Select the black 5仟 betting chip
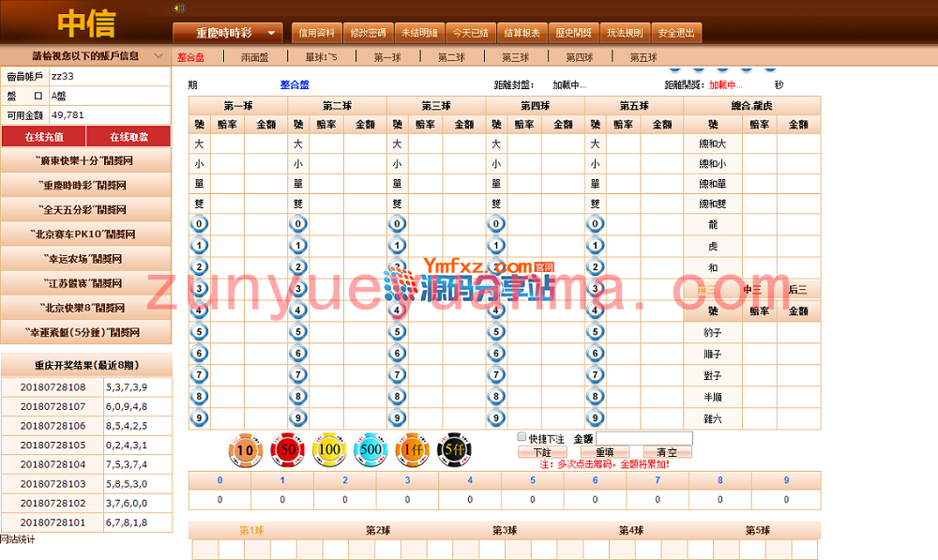This screenshot has height=560, width=938. pyautogui.click(x=454, y=449)
